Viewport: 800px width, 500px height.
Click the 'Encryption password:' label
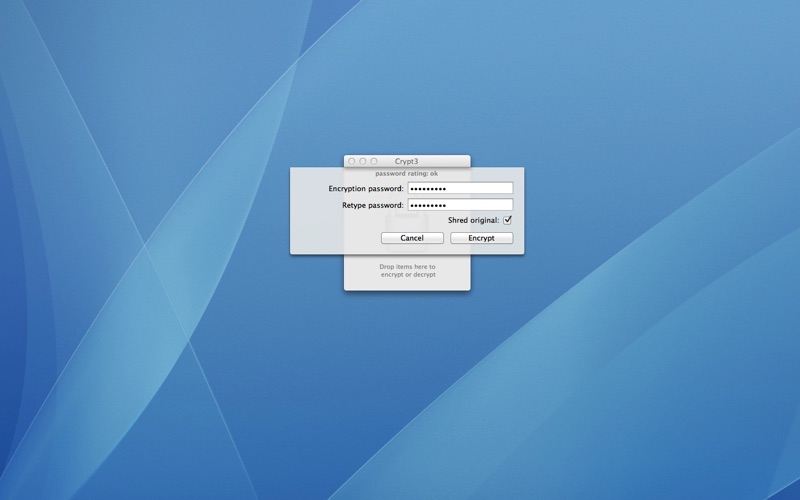pos(366,188)
